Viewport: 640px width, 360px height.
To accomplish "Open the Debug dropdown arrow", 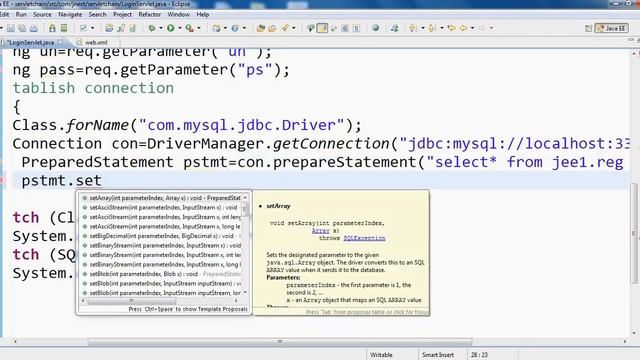I will [161, 28].
